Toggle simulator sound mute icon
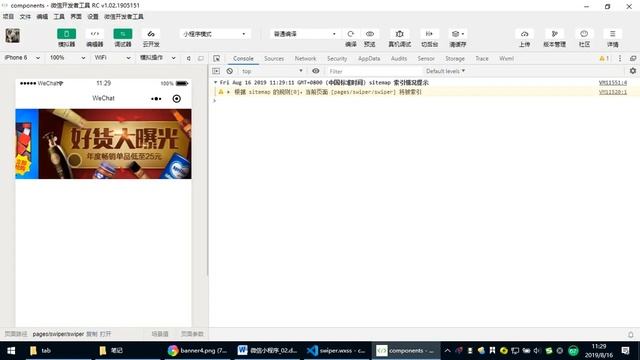This screenshot has width=640, height=360. point(188,58)
